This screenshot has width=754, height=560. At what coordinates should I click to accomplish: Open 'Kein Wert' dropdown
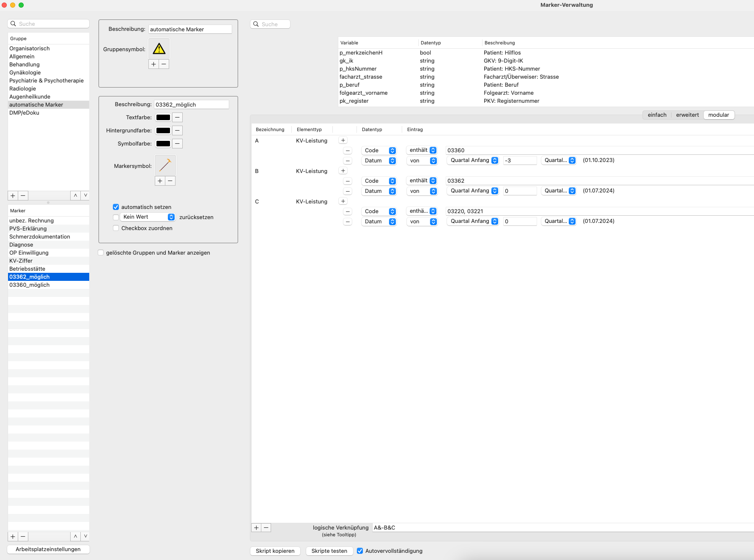pos(148,217)
